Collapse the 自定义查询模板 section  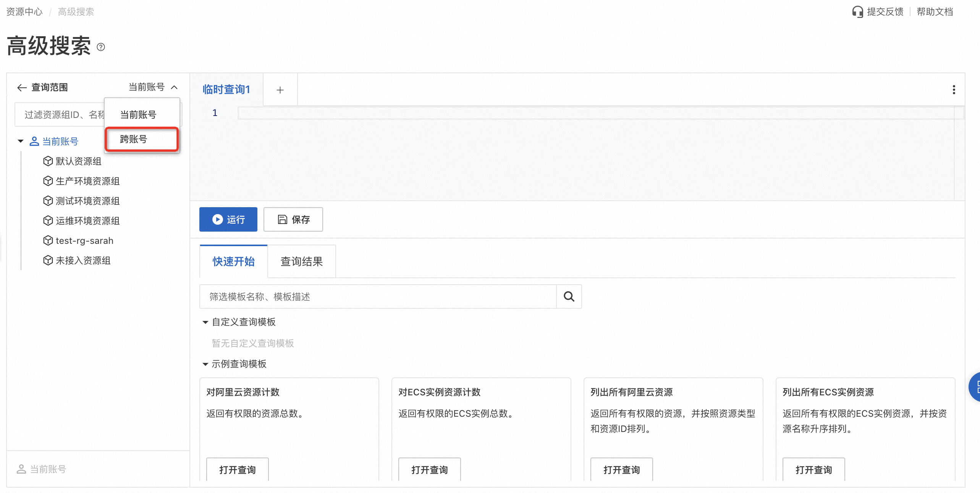tap(205, 322)
